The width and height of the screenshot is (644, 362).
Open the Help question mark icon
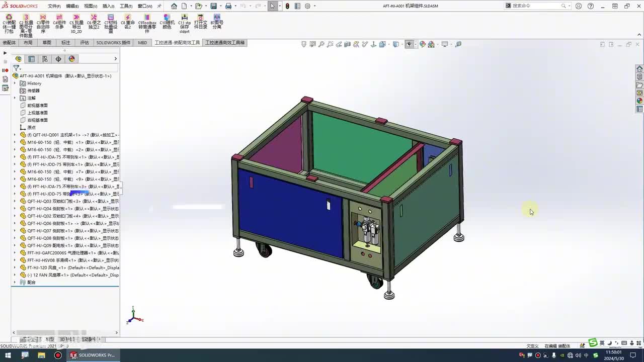click(591, 6)
